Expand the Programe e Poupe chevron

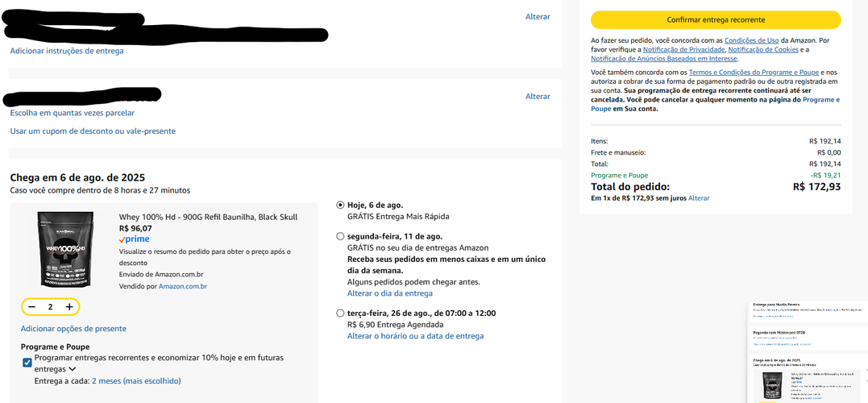[x=73, y=368]
